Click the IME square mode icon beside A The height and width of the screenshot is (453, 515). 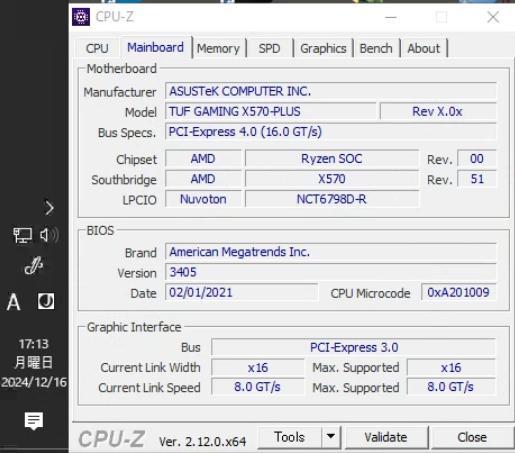pos(46,301)
